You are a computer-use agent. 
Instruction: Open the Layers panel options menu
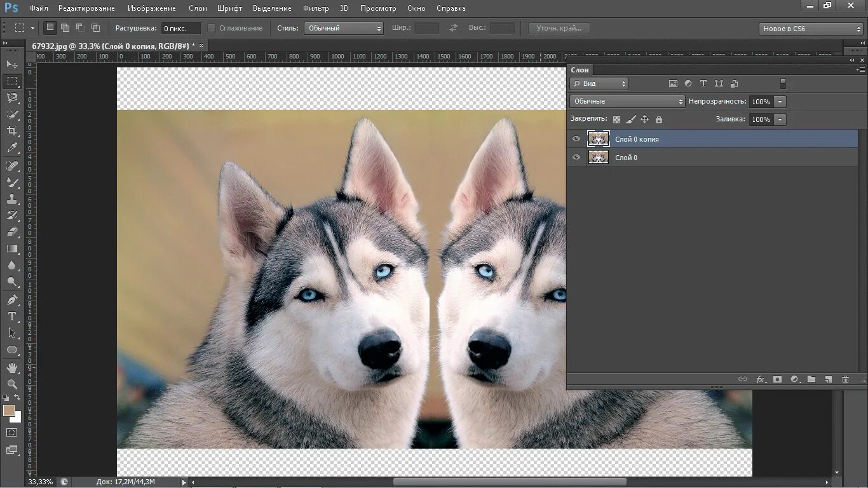coord(860,69)
